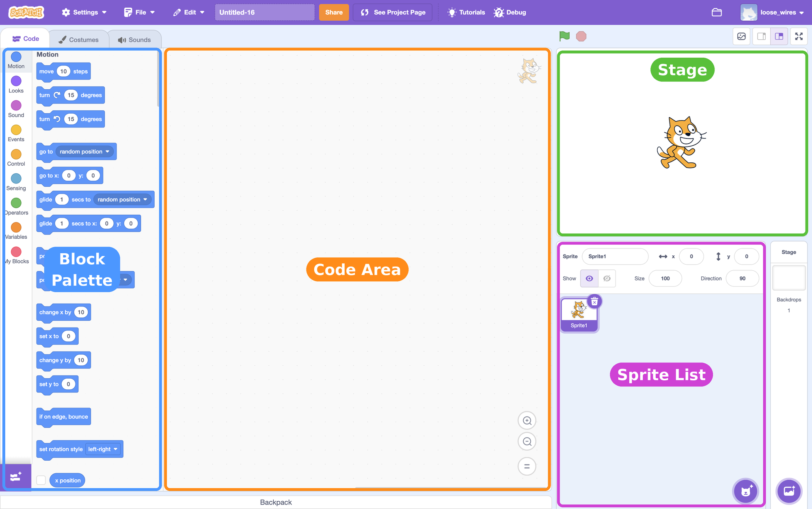Switch to the Sounds tab

click(135, 39)
